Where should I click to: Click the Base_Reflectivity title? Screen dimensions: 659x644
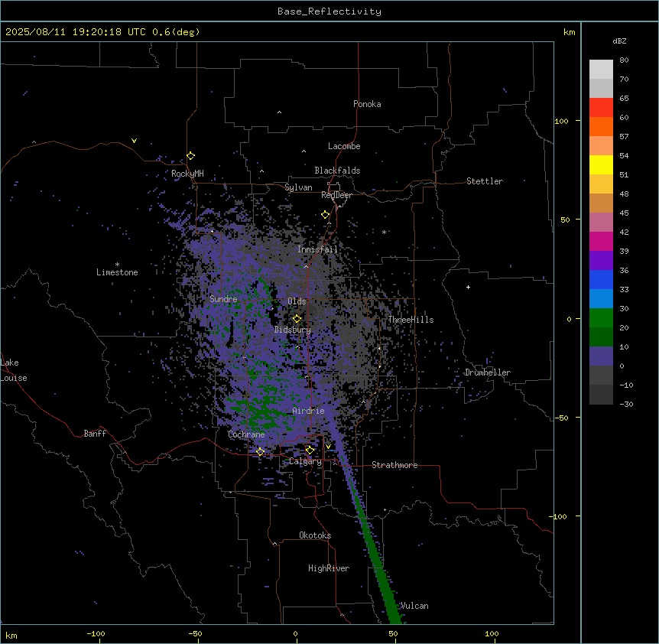tap(329, 11)
